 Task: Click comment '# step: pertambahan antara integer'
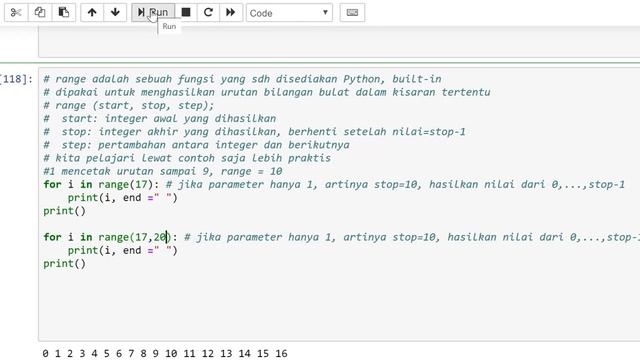click(196, 145)
